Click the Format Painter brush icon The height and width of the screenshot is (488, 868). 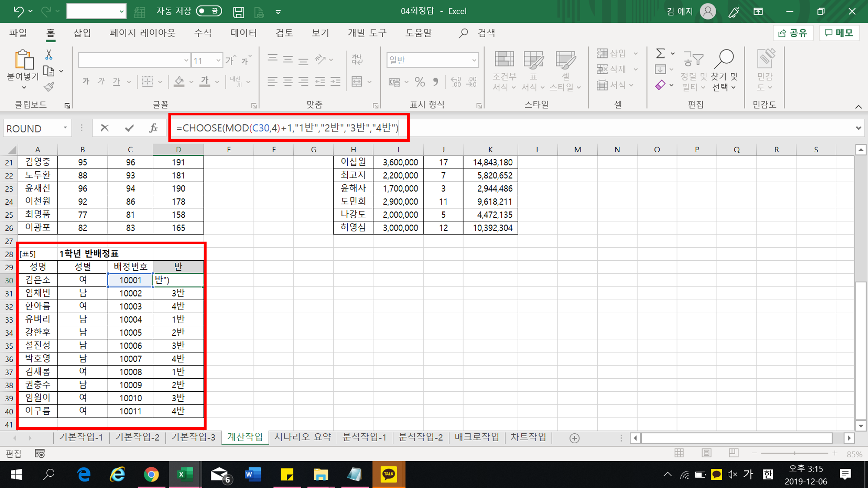49,87
